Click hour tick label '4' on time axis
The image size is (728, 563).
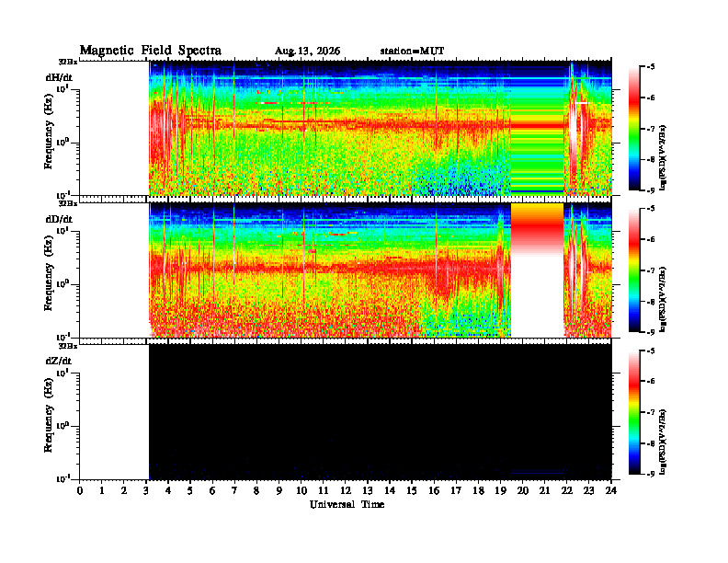coord(168,491)
